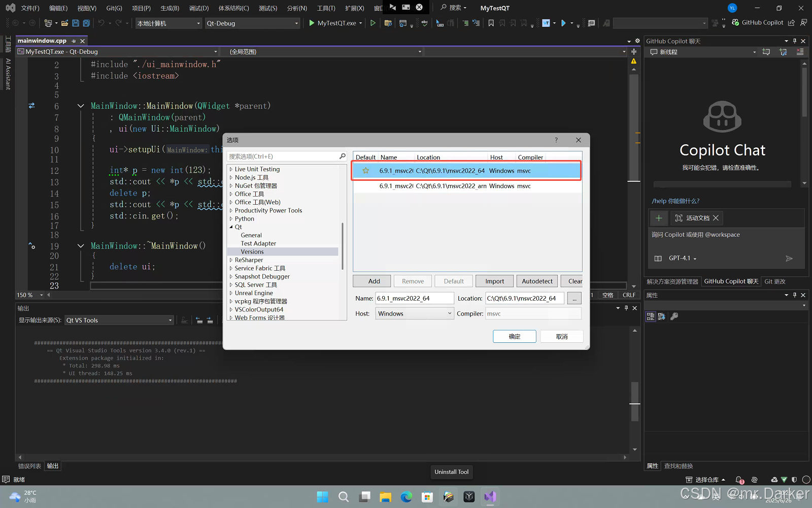Image resolution: width=812 pixels, height=508 pixels.
Task: Click the search magnifier in options dialog
Action: [343, 156]
